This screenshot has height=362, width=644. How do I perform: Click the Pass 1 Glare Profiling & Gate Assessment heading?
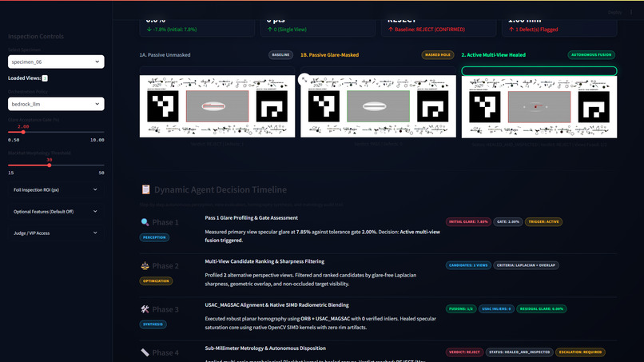tap(252, 218)
